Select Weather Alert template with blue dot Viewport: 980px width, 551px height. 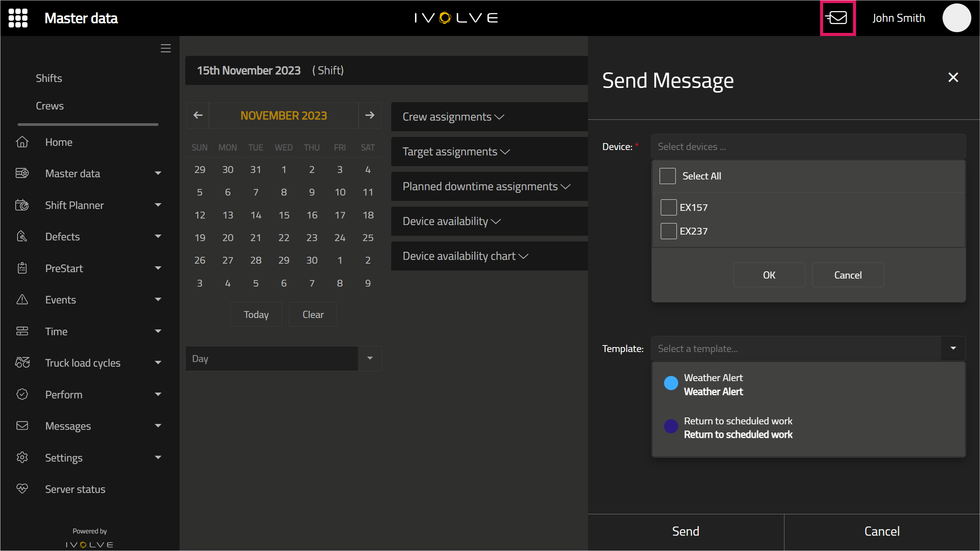(808, 385)
